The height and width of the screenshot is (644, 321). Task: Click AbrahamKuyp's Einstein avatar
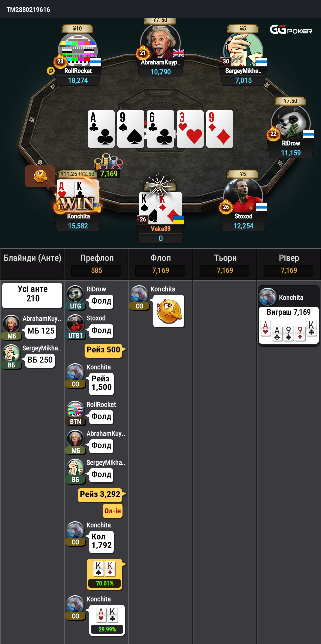(x=160, y=41)
